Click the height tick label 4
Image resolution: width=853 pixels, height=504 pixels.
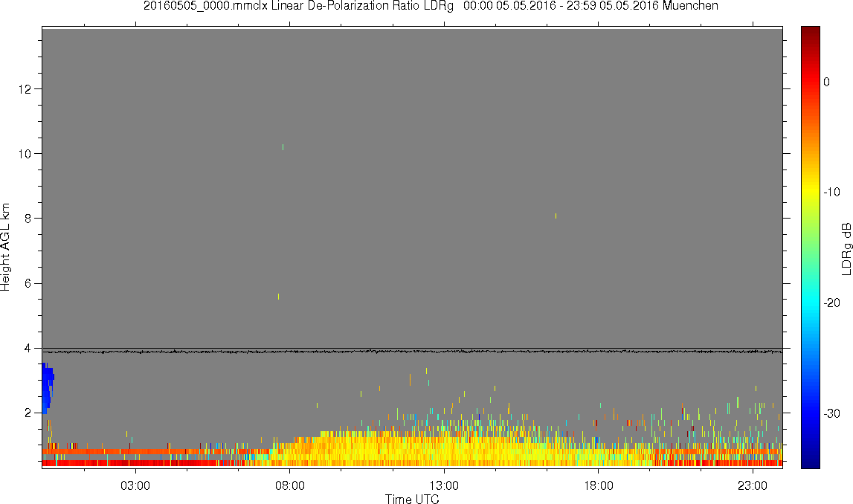coord(28,349)
